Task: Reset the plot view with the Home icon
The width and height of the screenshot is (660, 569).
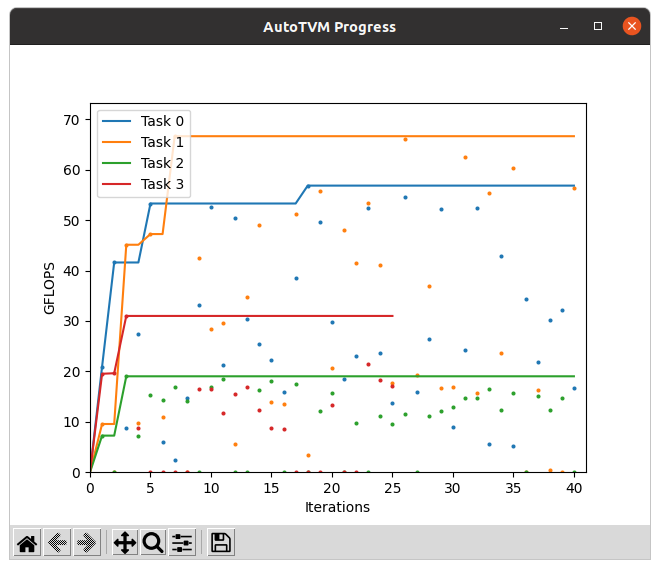Action: point(27,543)
